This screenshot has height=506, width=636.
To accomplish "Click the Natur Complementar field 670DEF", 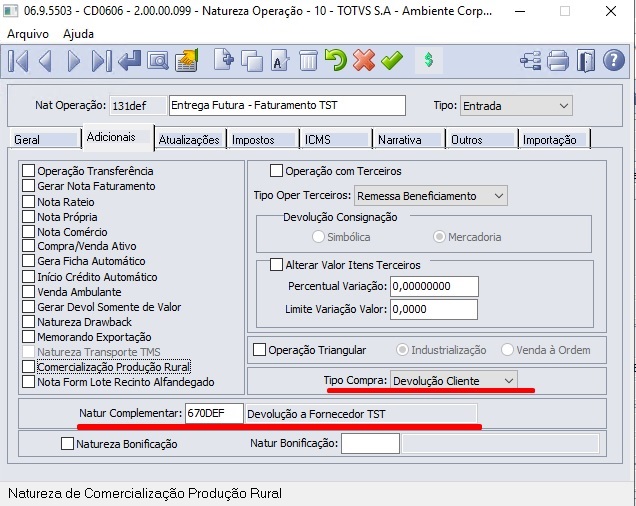I will tap(214, 413).
